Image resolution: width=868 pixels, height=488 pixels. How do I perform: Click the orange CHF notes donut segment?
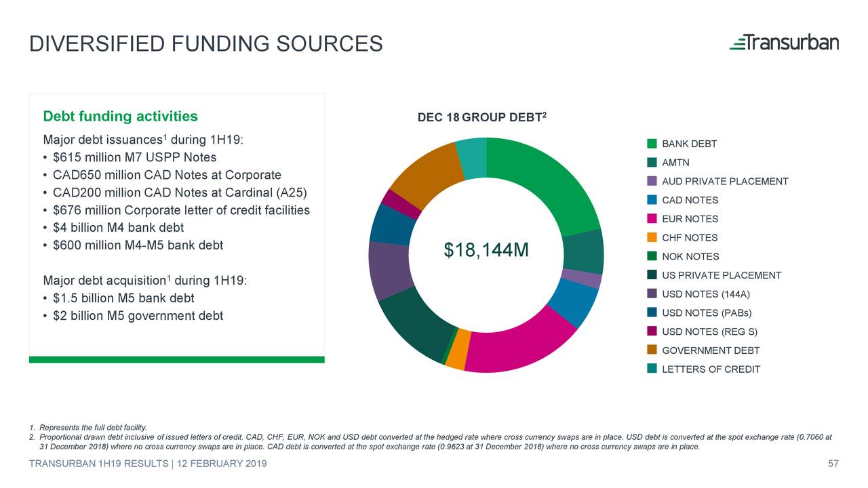[x=458, y=349]
